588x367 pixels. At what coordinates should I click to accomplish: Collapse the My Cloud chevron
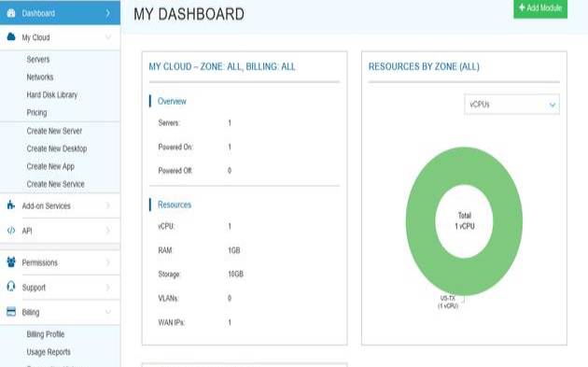click(x=108, y=37)
